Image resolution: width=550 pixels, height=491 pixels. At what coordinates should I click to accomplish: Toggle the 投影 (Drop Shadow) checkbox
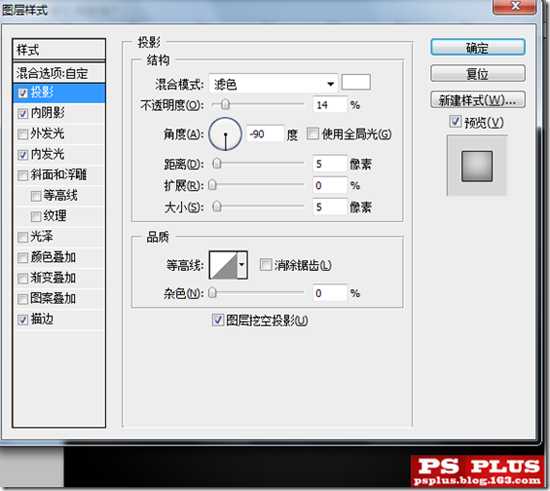23,93
